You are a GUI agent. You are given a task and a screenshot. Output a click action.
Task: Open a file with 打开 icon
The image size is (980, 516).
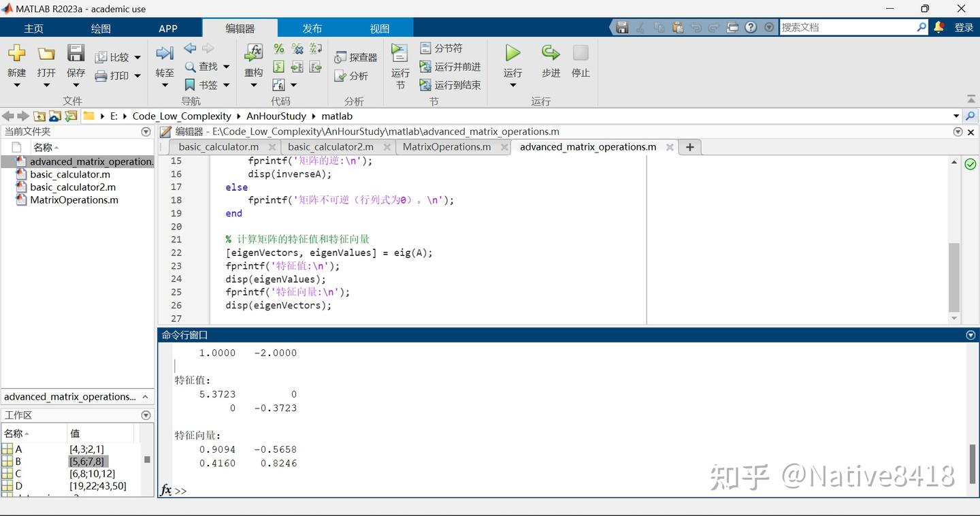click(x=46, y=54)
